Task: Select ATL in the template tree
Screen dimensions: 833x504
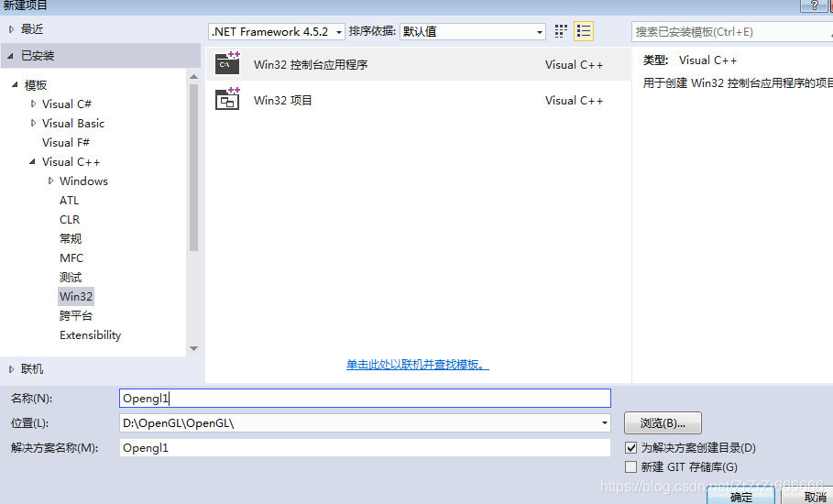Action: coord(70,200)
